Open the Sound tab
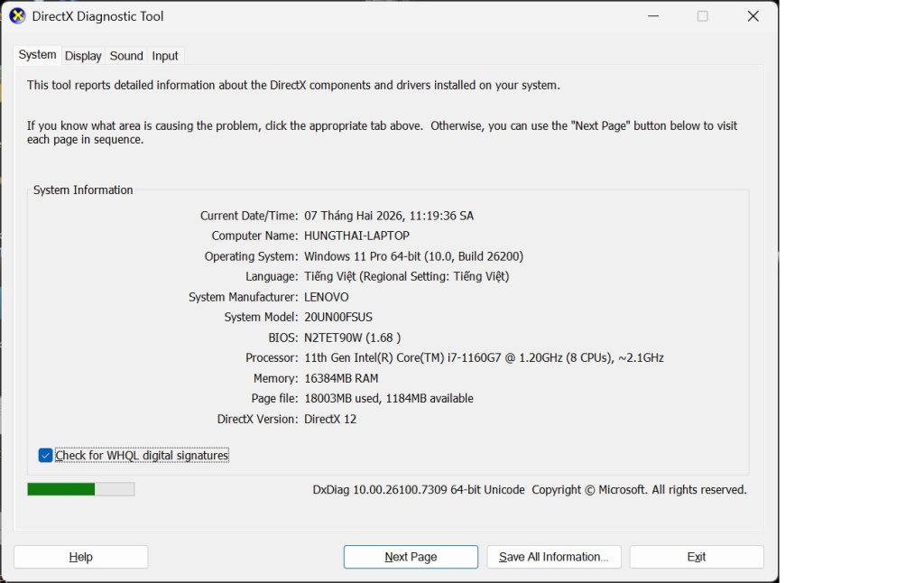Screen dimensions: 924x583 point(126,56)
